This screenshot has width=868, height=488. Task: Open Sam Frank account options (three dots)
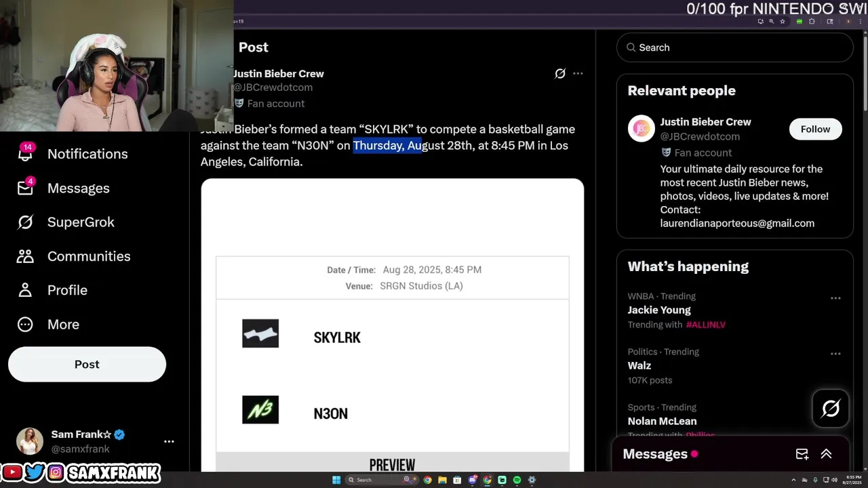169,441
